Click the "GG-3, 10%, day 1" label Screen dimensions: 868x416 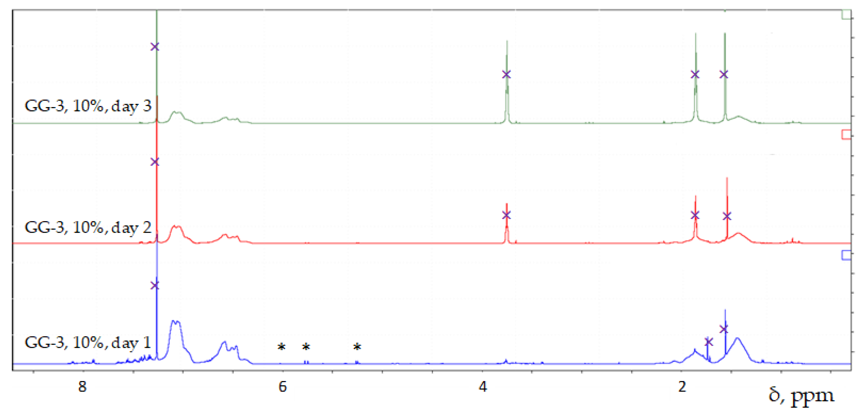[88, 343]
